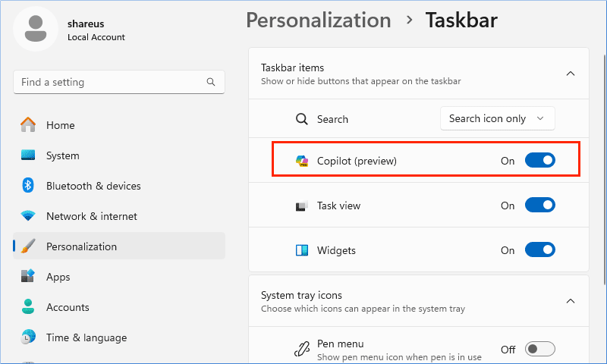607x364 pixels.
Task: Click the Widgets icon
Action: (x=301, y=250)
